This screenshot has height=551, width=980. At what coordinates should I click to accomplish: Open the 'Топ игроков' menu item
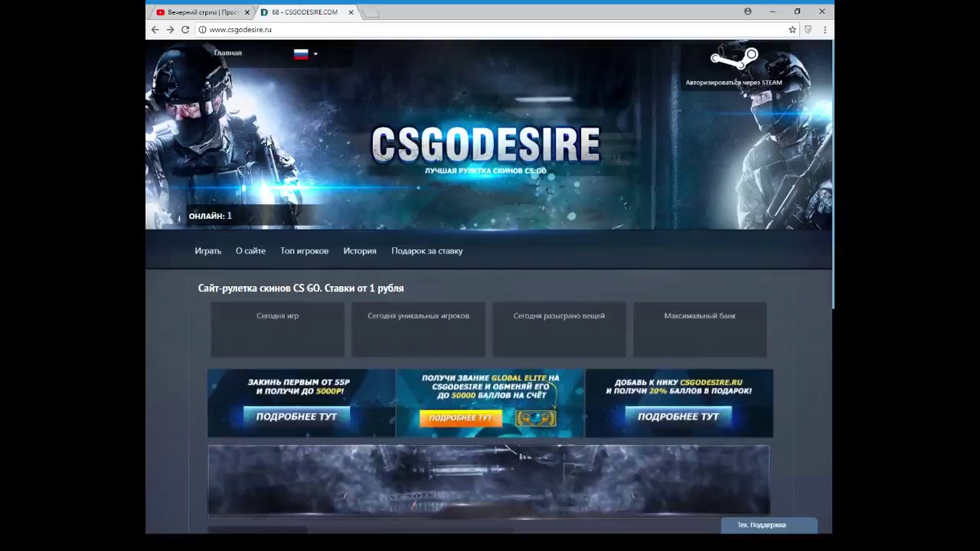pos(304,251)
